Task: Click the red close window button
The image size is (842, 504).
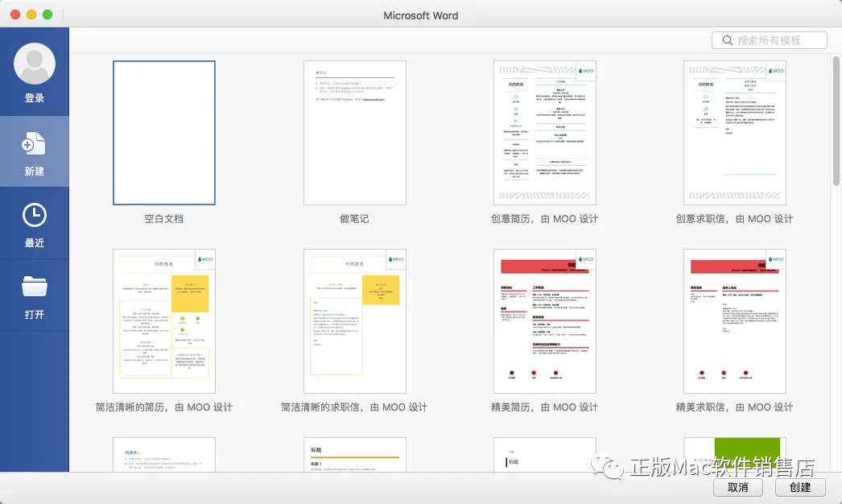Action: (x=15, y=14)
